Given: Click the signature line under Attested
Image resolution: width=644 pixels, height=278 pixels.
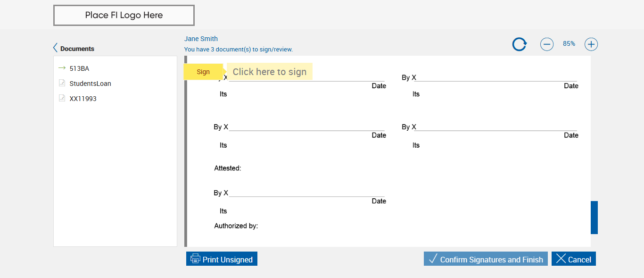Looking at the screenshot, I should pos(306,194).
